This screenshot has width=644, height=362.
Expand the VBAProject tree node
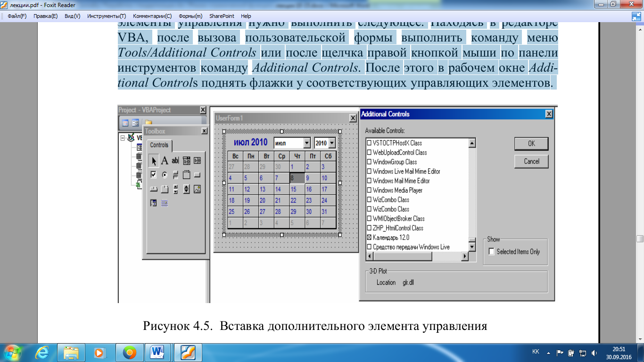[123, 139]
